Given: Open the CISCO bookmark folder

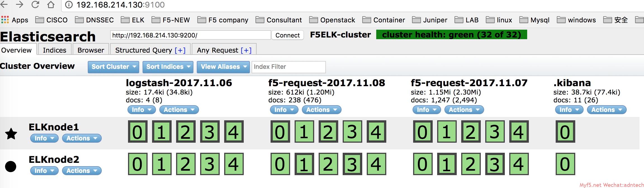Looking at the screenshot, I should pos(51,20).
